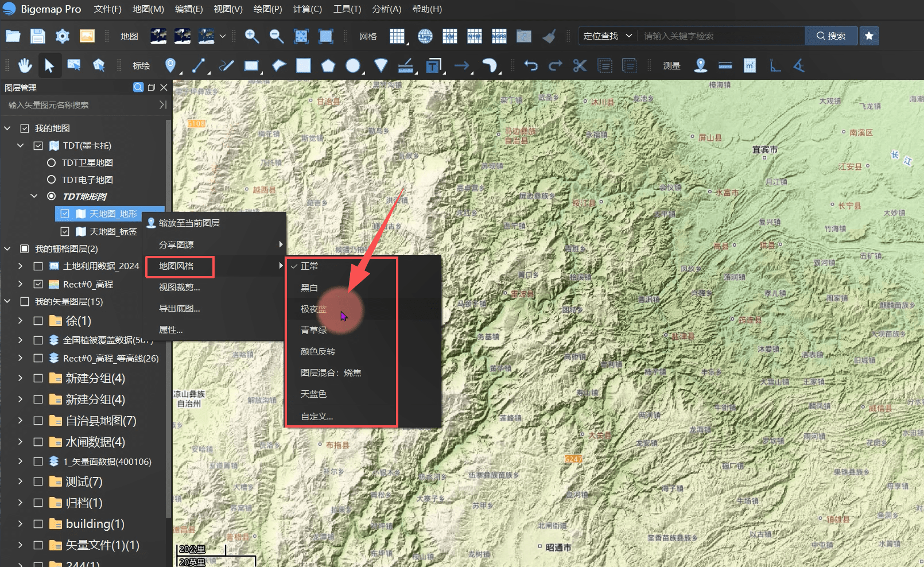Click the scissors cut tool

coord(580,65)
